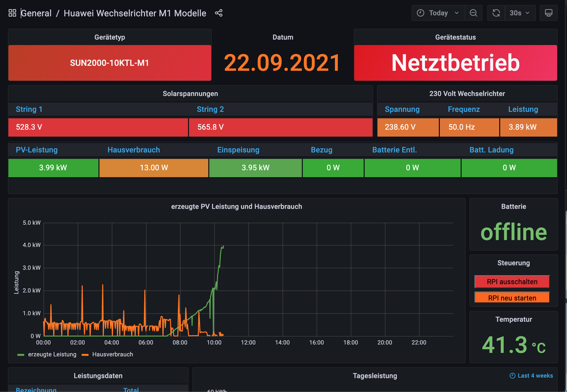
Task: Click the Last 4 weeks clock icon
Action: (512, 376)
